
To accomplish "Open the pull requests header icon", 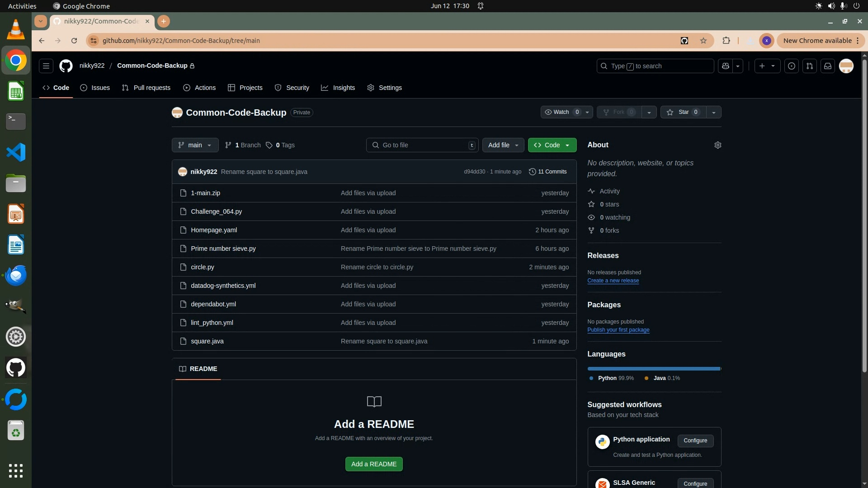I will point(810,66).
